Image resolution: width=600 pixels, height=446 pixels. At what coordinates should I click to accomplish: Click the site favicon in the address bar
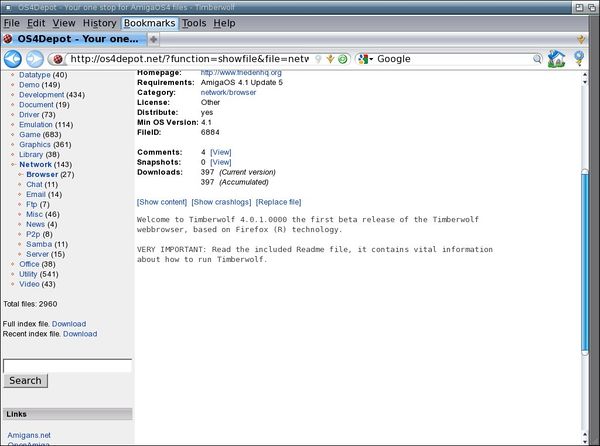(x=57, y=59)
